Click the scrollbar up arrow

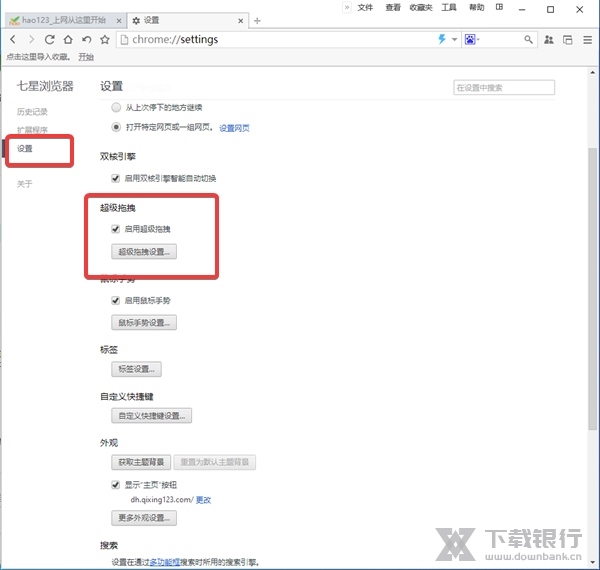[x=592, y=72]
